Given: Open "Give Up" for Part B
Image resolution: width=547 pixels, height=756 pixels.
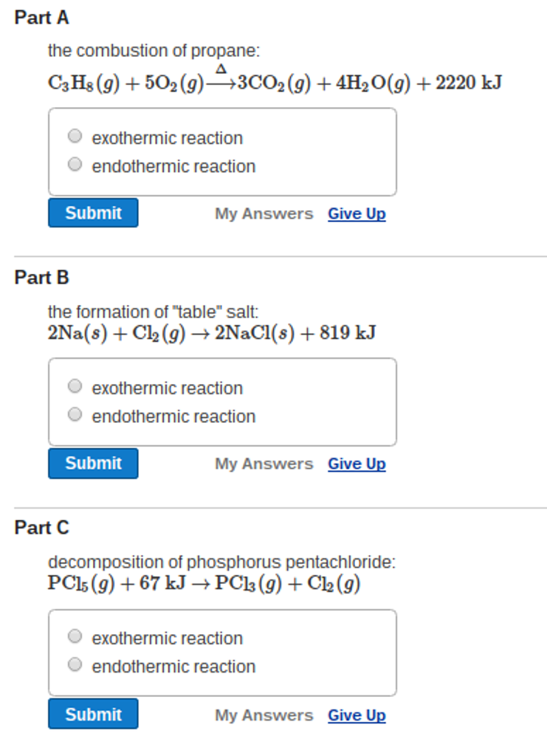Looking at the screenshot, I should [x=356, y=464].
